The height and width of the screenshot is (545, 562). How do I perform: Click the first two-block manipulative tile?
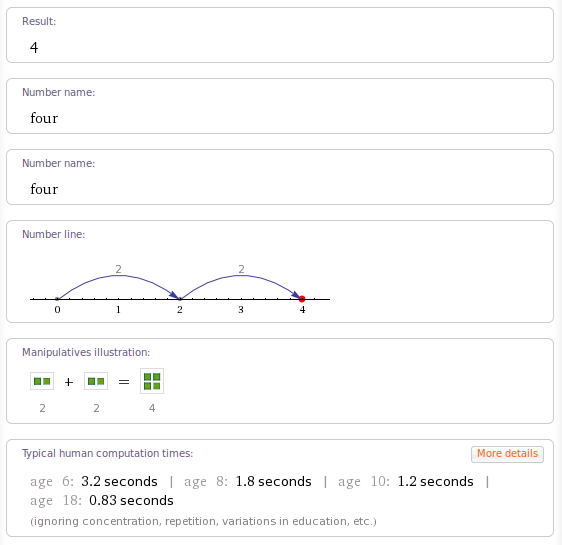[42, 381]
